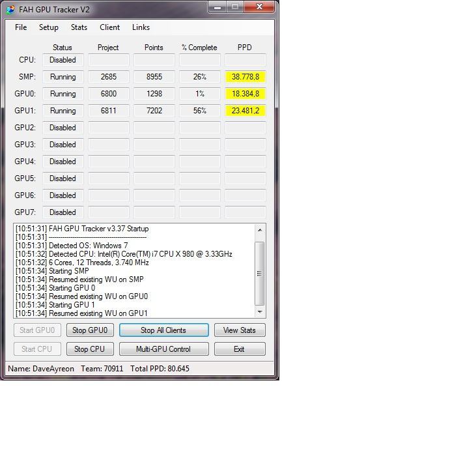
Task: Click log line 'Resumed existing WU on GPU0'
Action: (x=81, y=296)
